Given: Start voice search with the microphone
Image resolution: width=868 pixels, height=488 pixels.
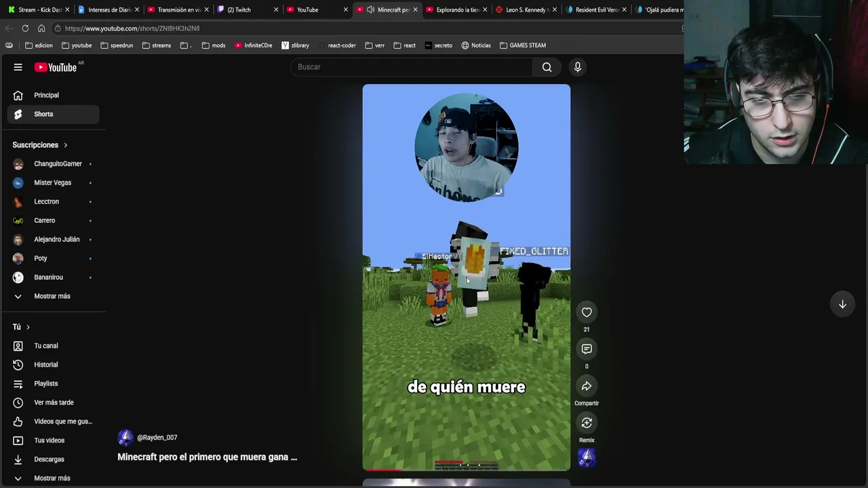Looking at the screenshot, I should point(578,67).
